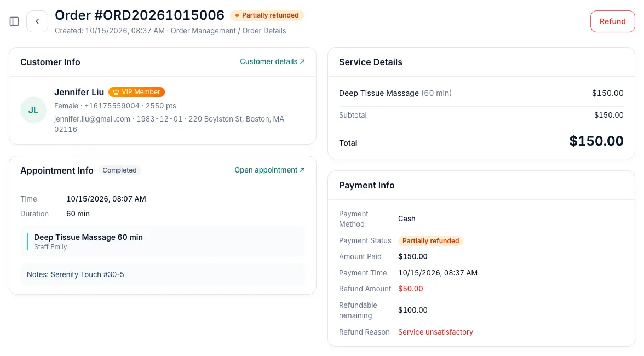Click the Jennifer Liu customer name
This screenshot has width=644, height=356.
(79, 92)
